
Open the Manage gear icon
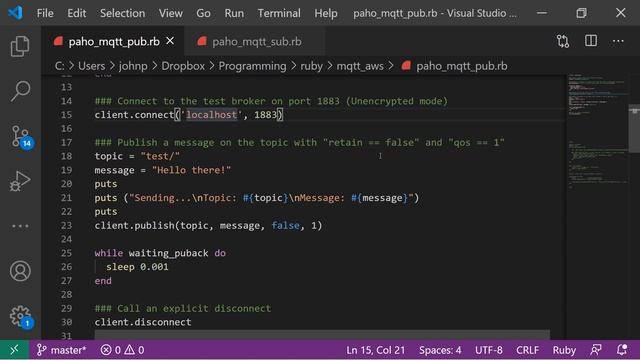click(x=20, y=316)
